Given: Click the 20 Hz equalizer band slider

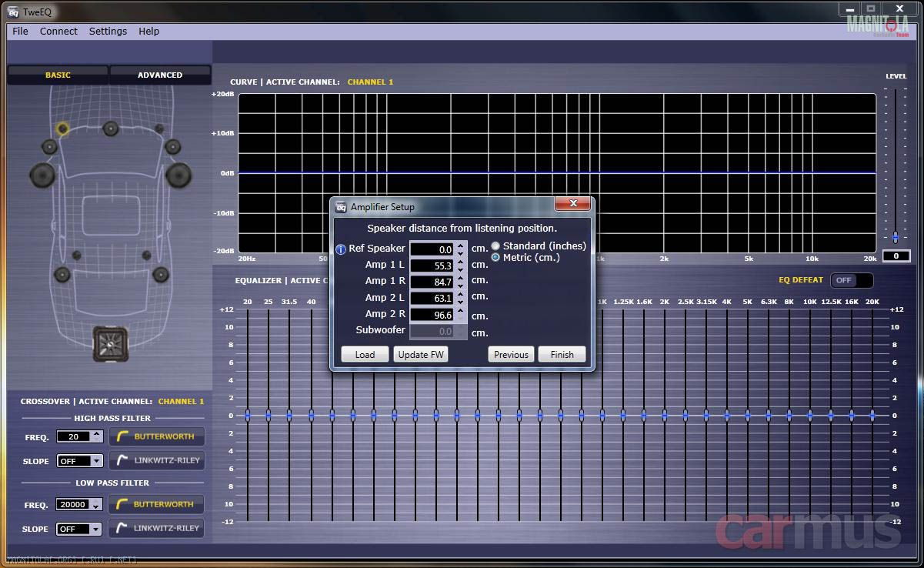Looking at the screenshot, I should pyautogui.click(x=248, y=415).
